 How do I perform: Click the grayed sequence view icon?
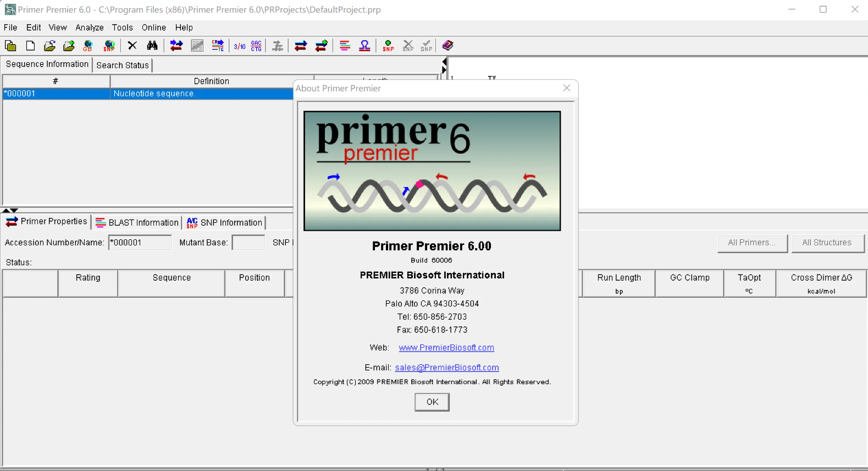(197, 46)
